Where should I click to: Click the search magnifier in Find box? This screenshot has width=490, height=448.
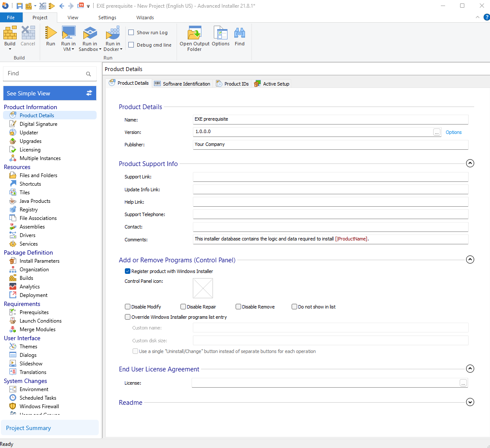point(89,74)
